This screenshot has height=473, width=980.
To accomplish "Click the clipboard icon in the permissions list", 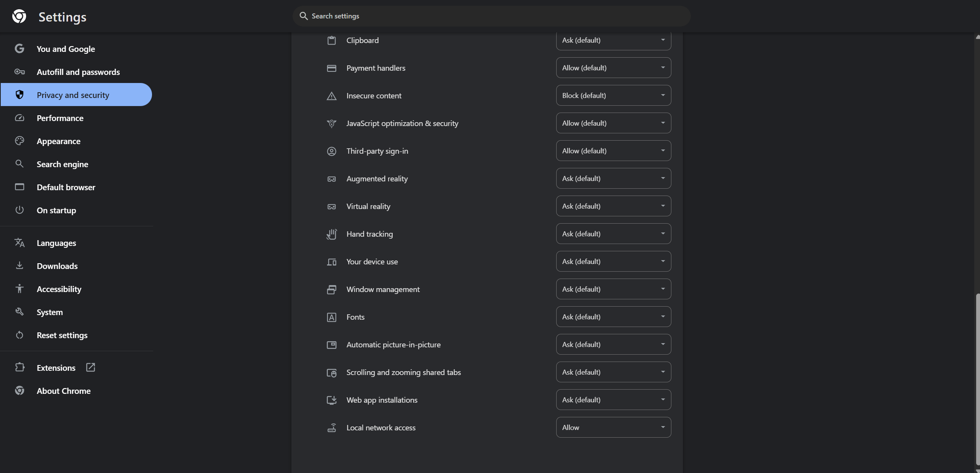I will coord(332,40).
